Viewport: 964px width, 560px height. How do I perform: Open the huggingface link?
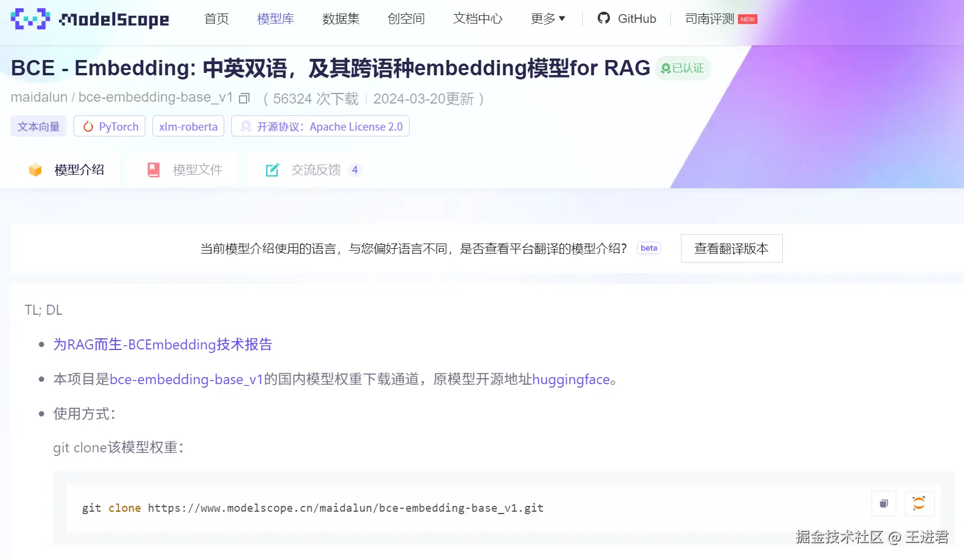[571, 379]
